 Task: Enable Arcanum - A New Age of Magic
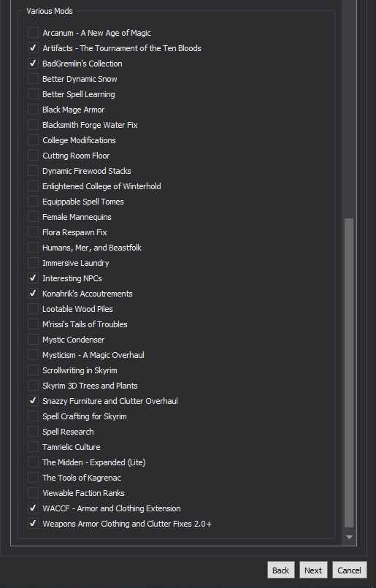coord(33,33)
